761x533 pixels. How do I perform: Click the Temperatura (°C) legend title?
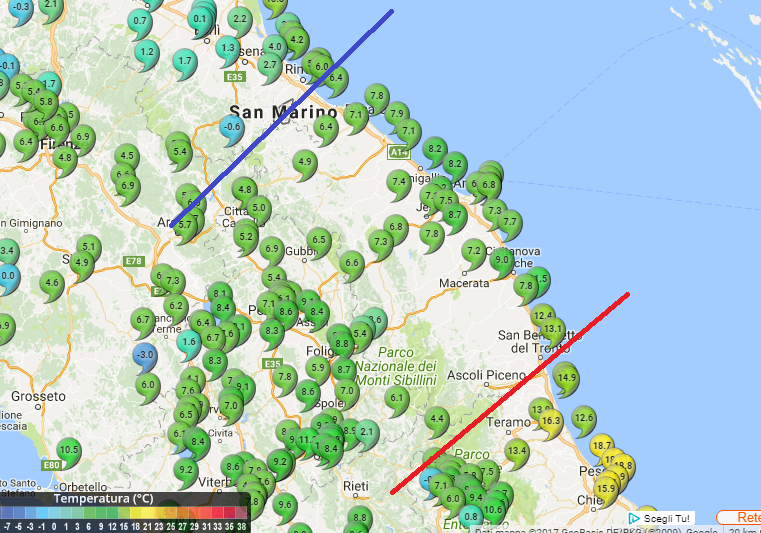(103, 497)
